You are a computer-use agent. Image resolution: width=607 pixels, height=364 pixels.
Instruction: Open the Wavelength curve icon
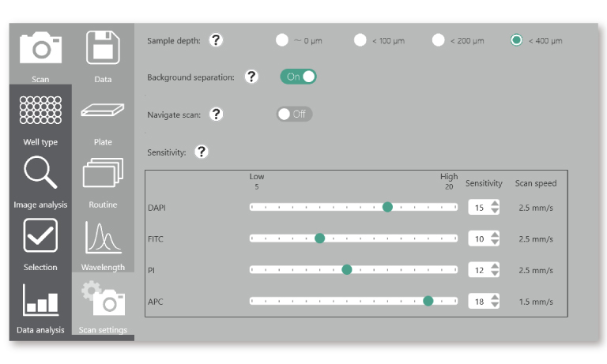[x=103, y=237]
